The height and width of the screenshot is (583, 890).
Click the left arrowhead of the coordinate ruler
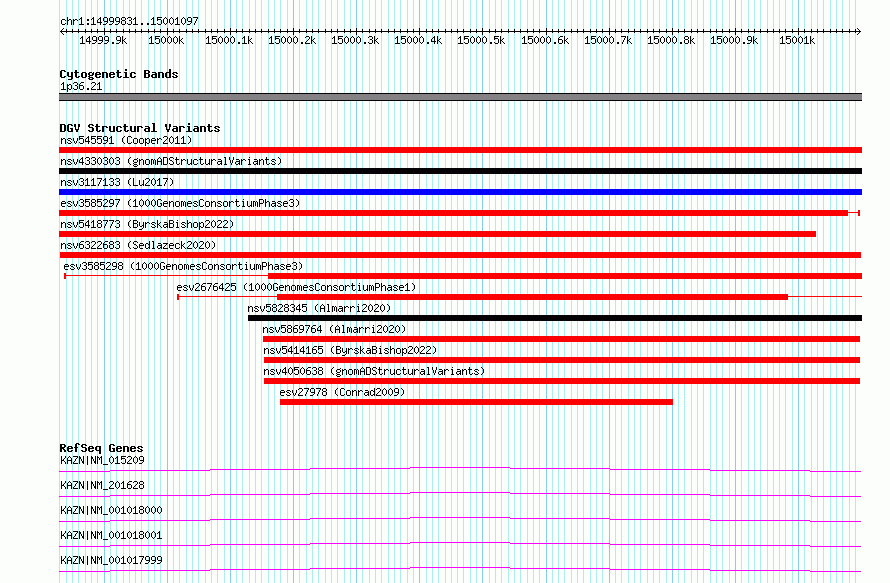point(62,31)
